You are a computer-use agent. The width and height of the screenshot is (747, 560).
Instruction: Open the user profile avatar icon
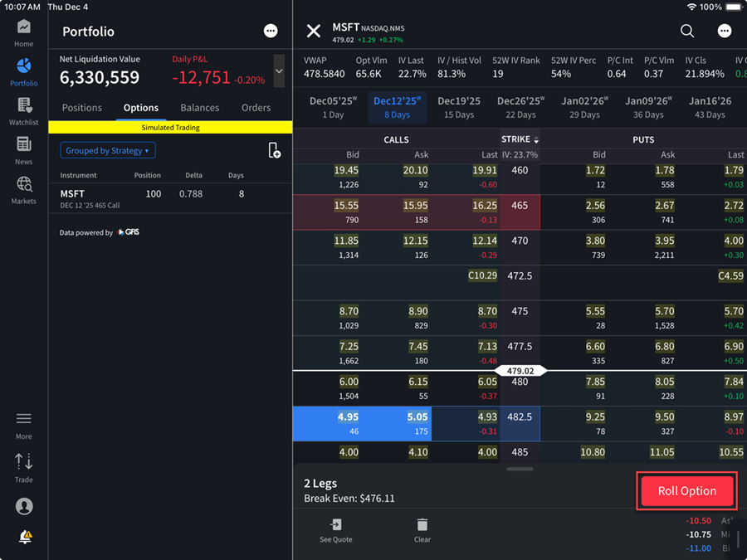coord(24,506)
